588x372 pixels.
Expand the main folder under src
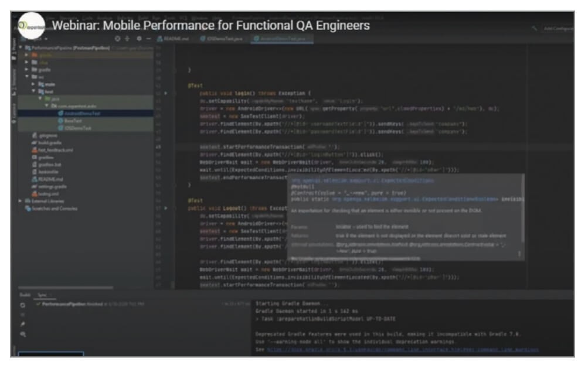33,84
